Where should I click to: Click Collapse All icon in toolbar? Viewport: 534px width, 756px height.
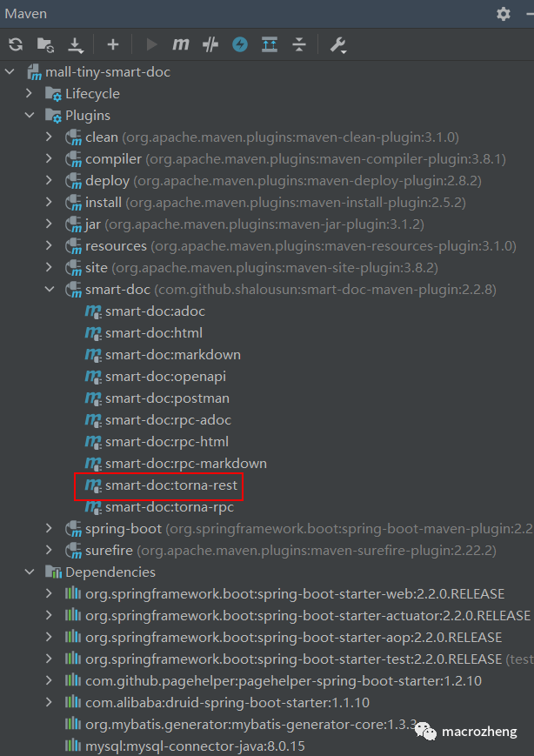[299, 44]
